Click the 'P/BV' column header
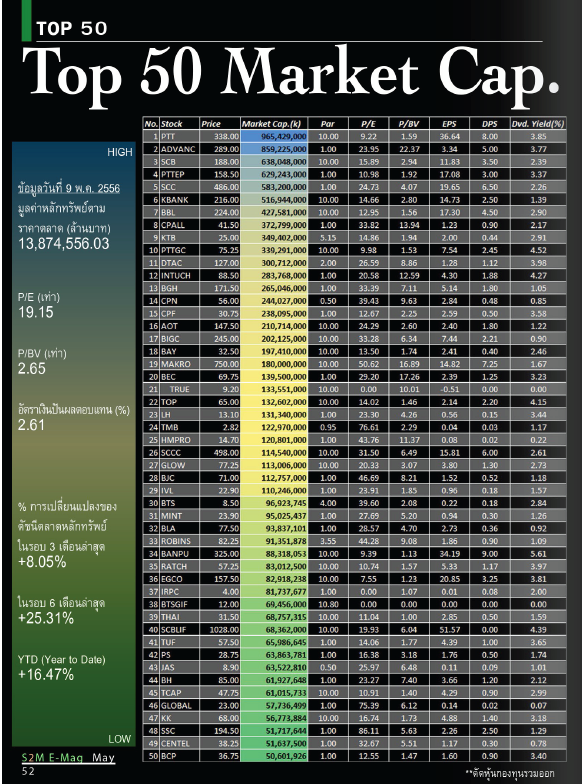Viewport: 582px width, 784px height. click(x=409, y=124)
